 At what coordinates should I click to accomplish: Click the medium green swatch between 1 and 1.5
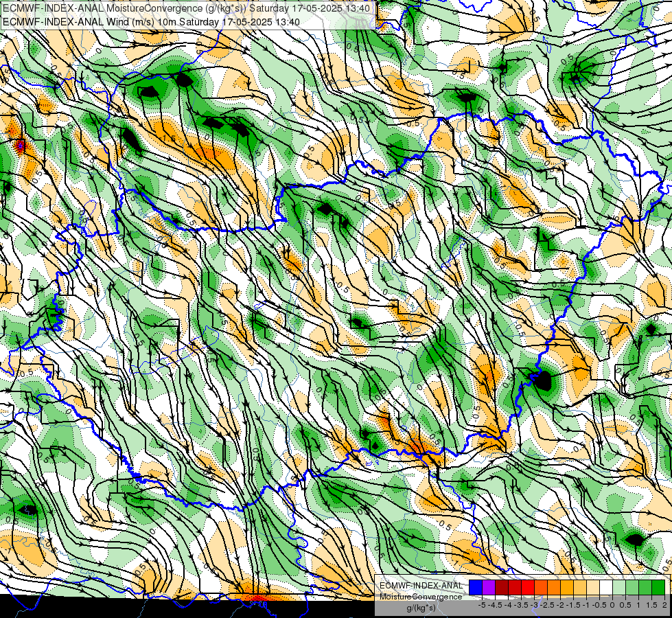tap(645, 588)
